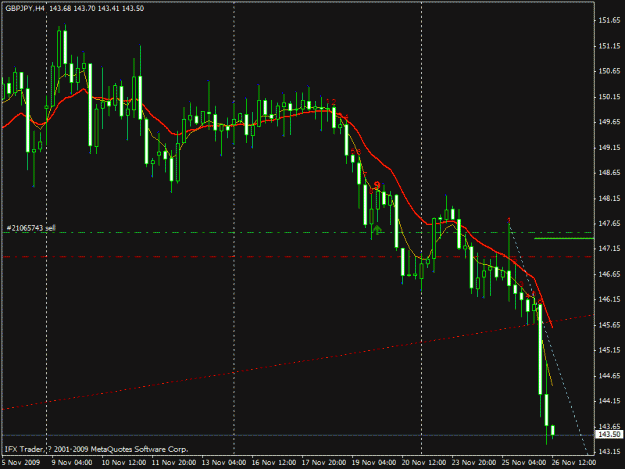The image size is (625, 469).
Task: Click the 145.65 price axis label
Action: click(x=609, y=325)
